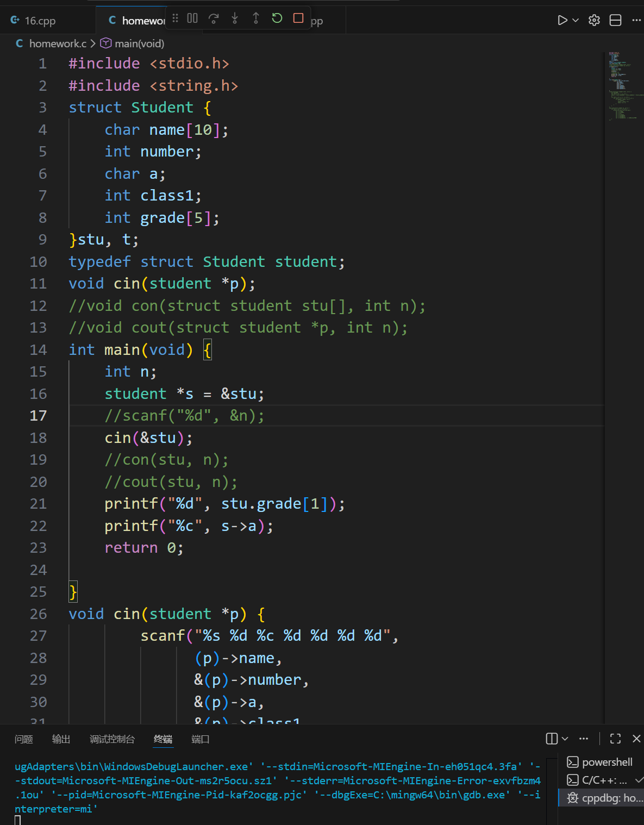The image size is (644, 825).
Task: Click the bug icon of the cppdbg terminal
Action: [x=573, y=798]
